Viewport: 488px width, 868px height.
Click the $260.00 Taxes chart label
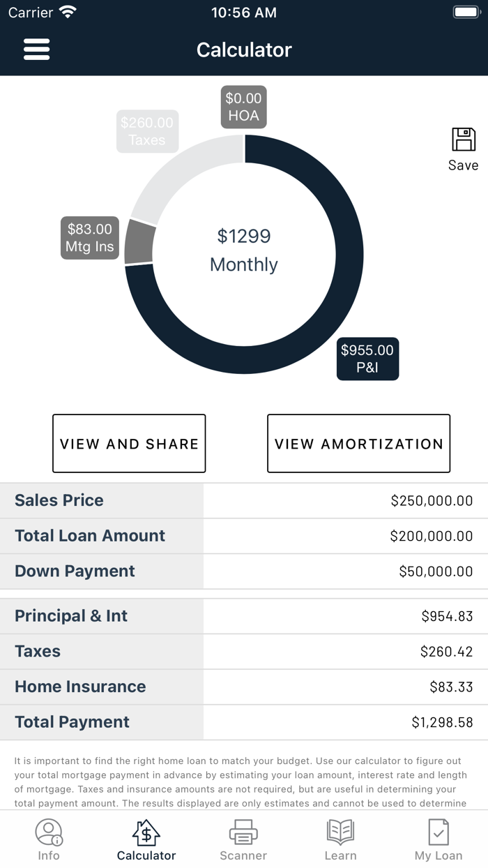click(147, 131)
